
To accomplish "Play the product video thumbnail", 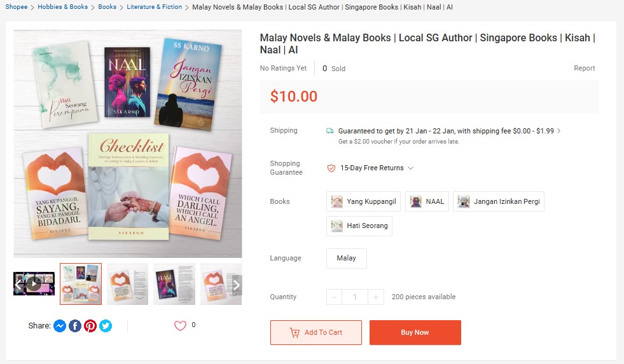I will coord(34,283).
